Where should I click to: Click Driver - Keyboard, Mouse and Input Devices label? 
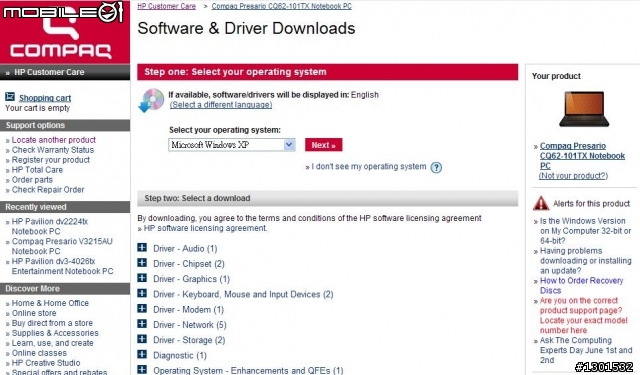click(243, 294)
